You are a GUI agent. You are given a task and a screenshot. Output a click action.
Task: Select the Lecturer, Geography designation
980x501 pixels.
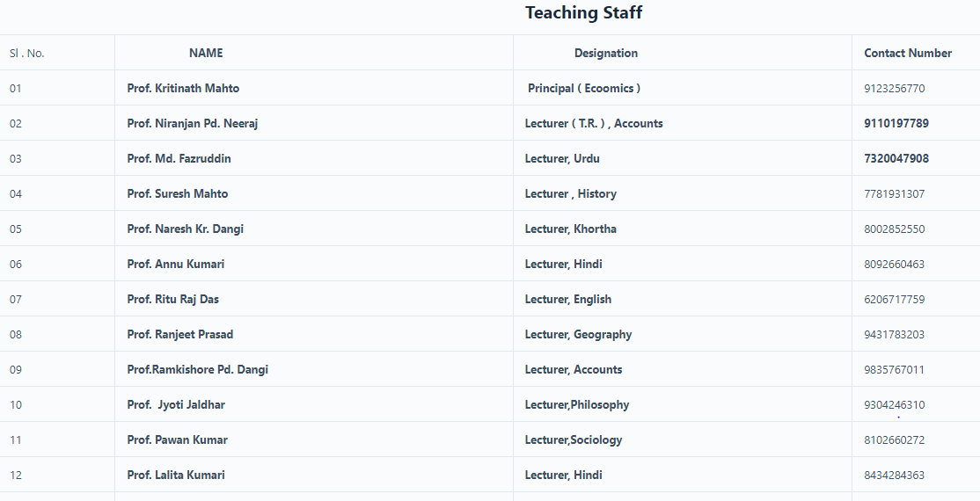click(x=578, y=334)
